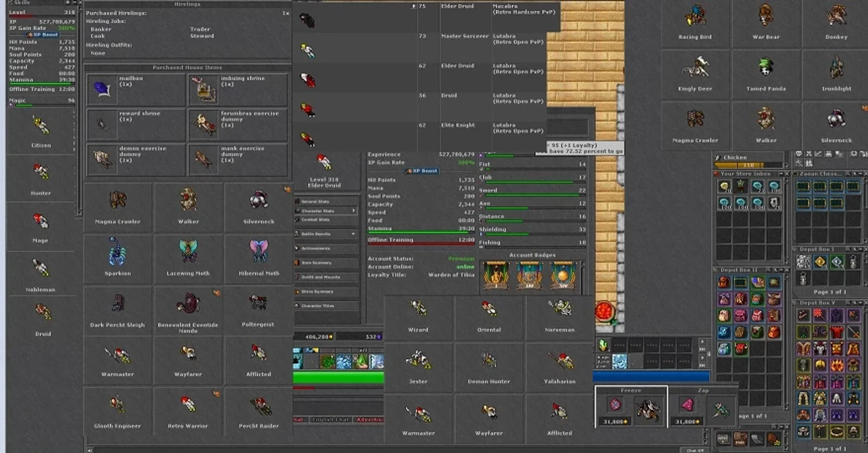Viewport: 868px width, 453px height.
Task: Select the Retro Warrior outfit
Action: coord(188,411)
